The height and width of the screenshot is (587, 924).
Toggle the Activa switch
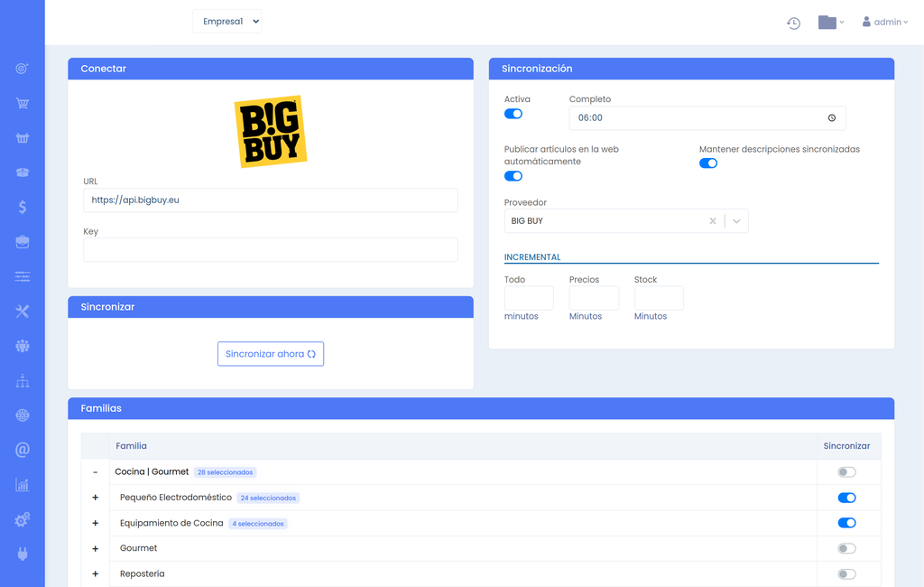(513, 114)
